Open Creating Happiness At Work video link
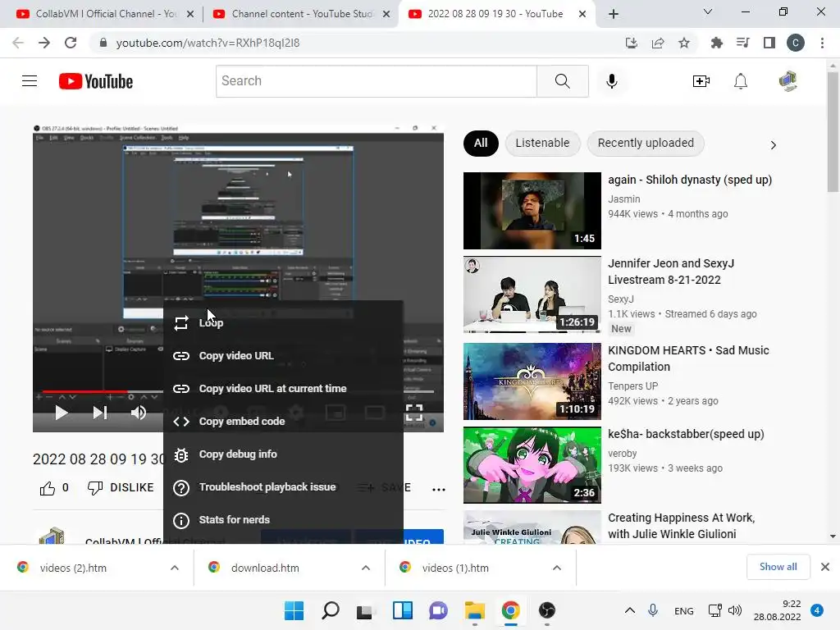The image size is (840, 630). (682, 526)
